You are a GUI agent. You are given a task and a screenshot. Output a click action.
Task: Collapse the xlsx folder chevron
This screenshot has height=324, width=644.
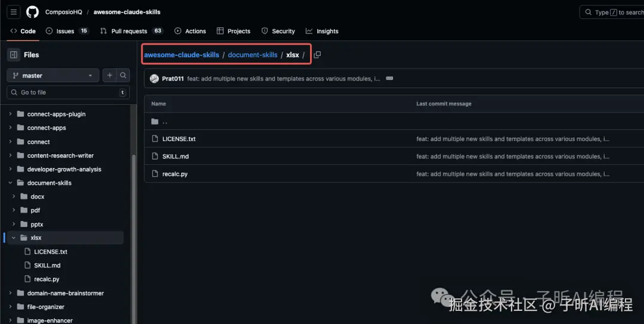[14, 238]
